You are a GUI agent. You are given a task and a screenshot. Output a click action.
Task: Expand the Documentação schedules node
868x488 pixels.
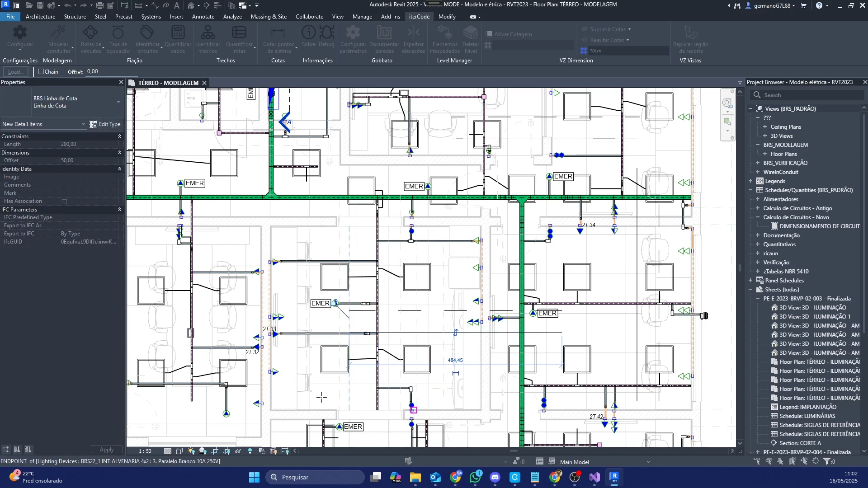click(758, 235)
